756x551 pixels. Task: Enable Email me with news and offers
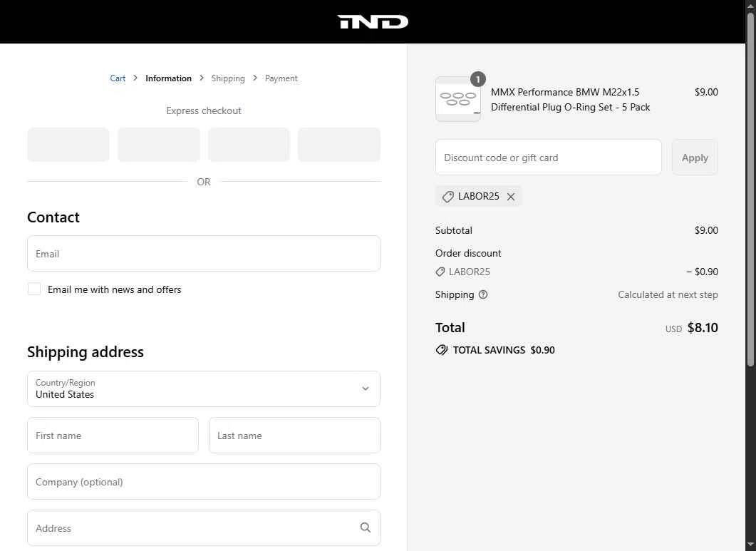[34, 289]
